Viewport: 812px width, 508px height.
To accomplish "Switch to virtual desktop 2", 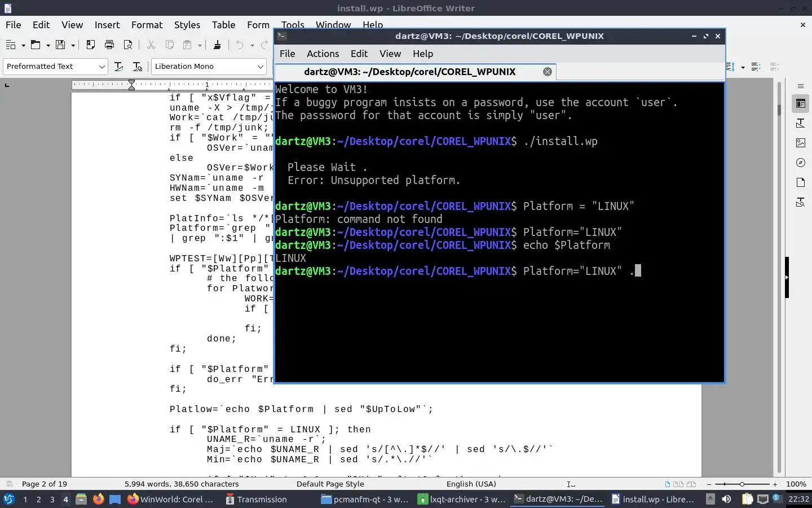I will point(38,499).
